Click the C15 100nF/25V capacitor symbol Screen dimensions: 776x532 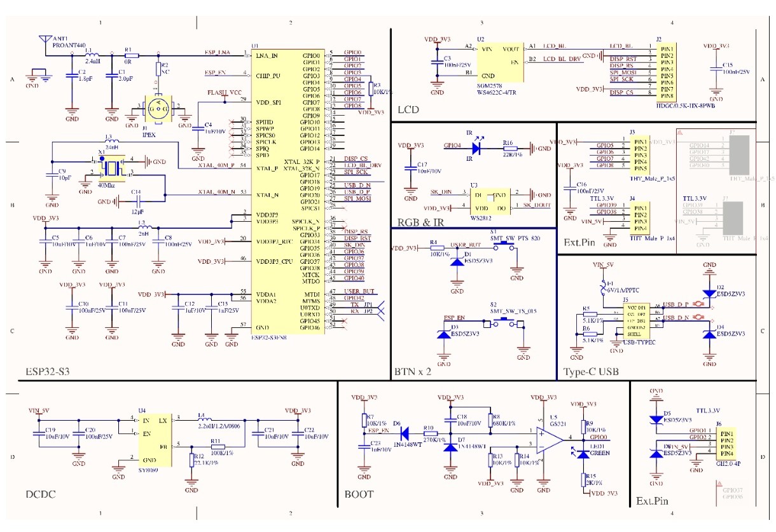pos(716,69)
